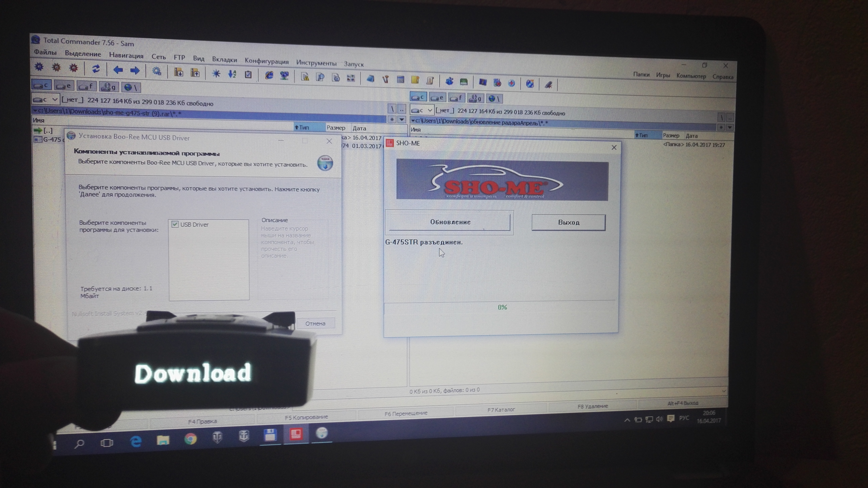The height and width of the screenshot is (488, 868).
Task: Click the A-Z sort arrow icon
Action: click(232, 74)
